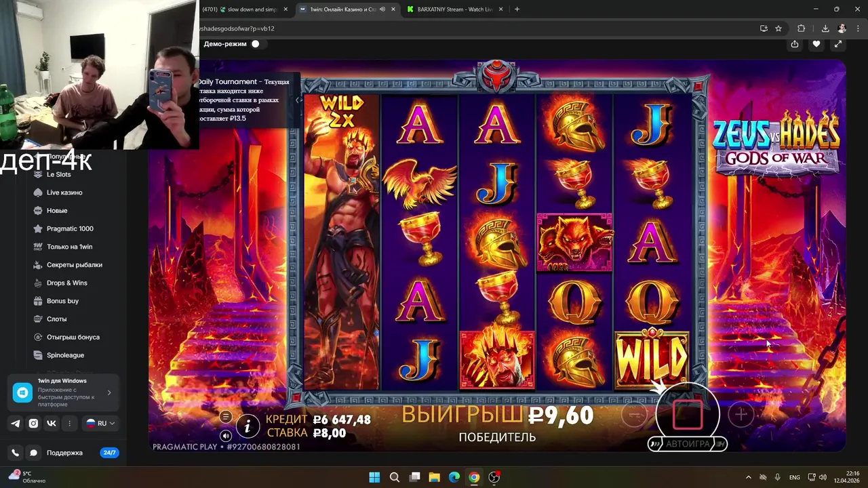868x488 pixels.
Task: Open browser extensions puzzle icon
Action: 801,28
